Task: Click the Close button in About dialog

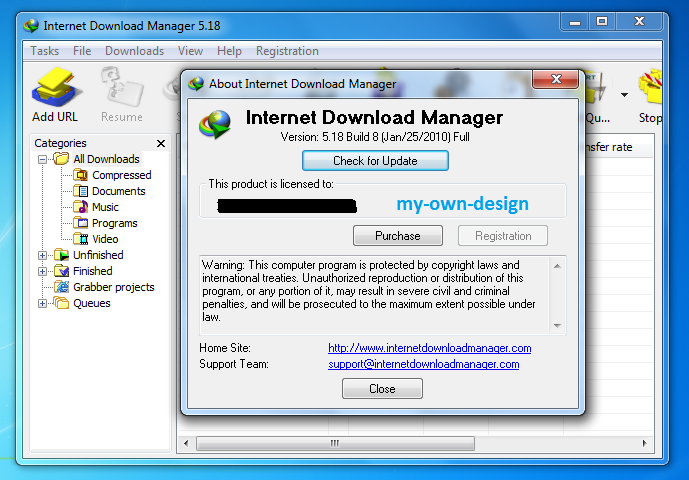Action: [382, 389]
